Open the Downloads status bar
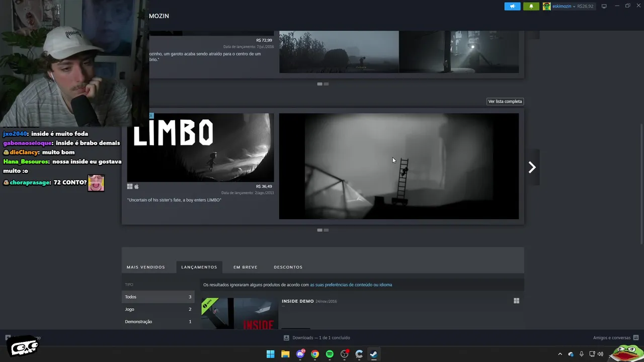This screenshot has height=362, width=644. [x=317, y=338]
